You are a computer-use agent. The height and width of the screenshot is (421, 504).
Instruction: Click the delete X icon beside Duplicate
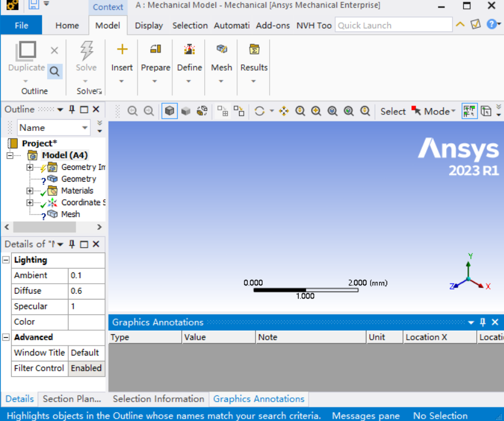(x=54, y=51)
